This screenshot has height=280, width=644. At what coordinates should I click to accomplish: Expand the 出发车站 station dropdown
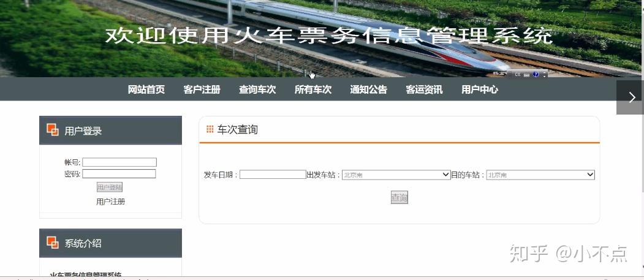tap(396, 175)
